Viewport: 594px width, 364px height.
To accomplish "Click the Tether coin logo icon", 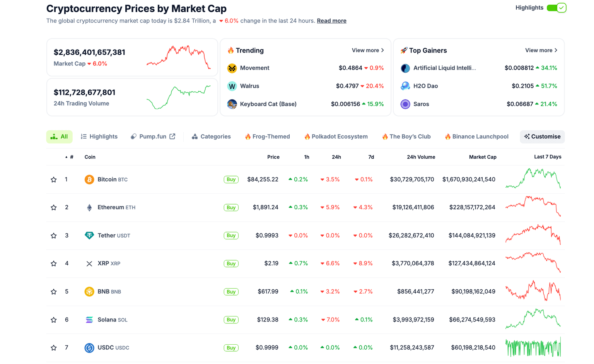I will pyautogui.click(x=89, y=236).
